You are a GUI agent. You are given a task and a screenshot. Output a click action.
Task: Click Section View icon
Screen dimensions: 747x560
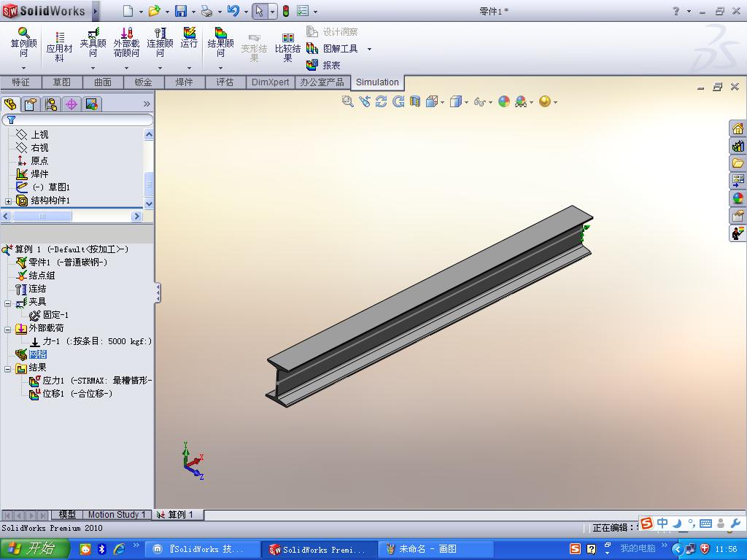(x=415, y=101)
